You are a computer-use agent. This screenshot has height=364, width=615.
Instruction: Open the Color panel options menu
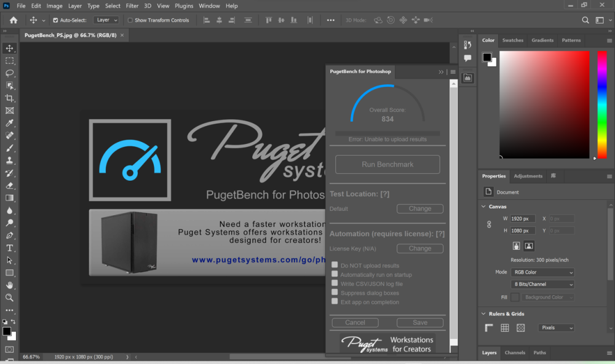609,41
